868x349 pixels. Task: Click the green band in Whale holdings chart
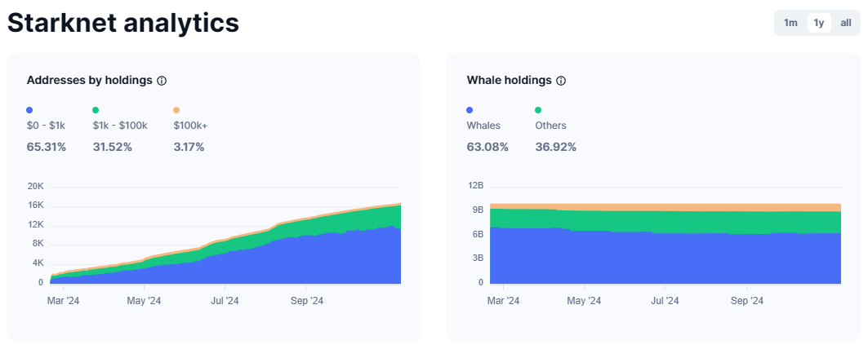[665, 222]
